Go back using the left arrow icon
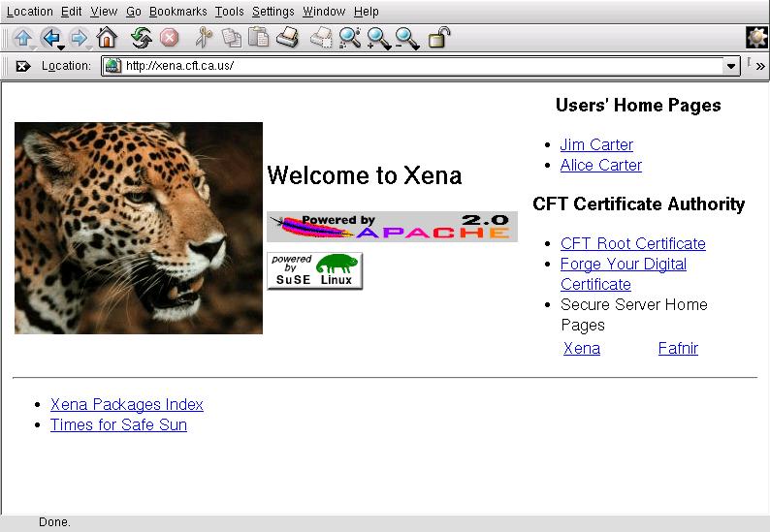 50,38
